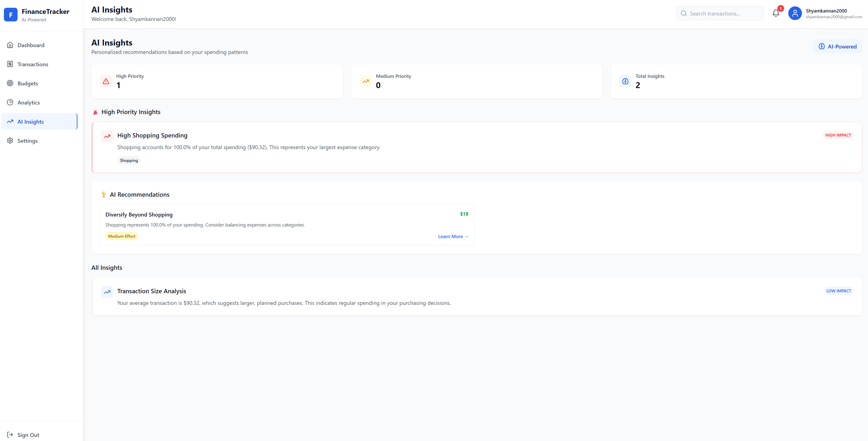The height and width of the screenshot is (441, 868).
Task: Click the Shopping category tag
Action: [x=129, y=161]
